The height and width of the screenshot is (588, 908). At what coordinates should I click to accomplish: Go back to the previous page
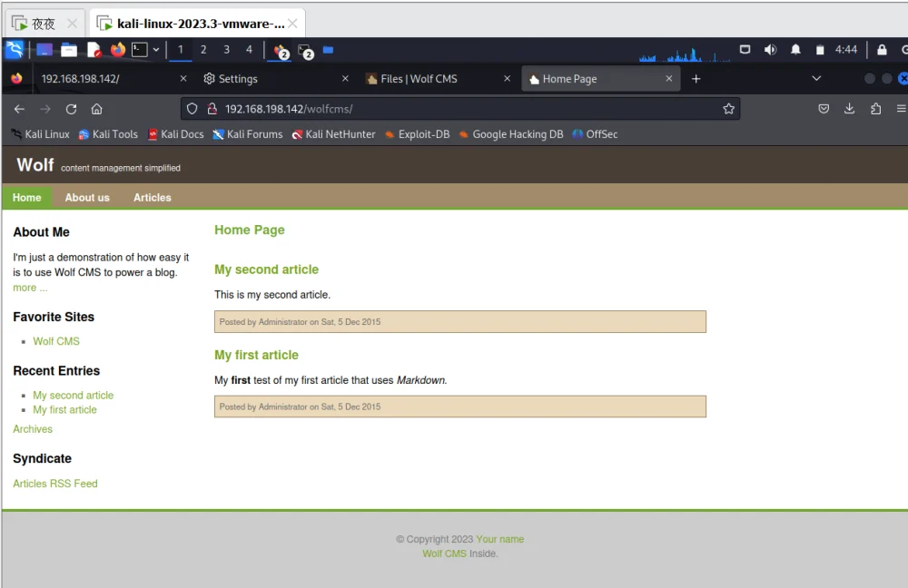[x=19, y=109]
